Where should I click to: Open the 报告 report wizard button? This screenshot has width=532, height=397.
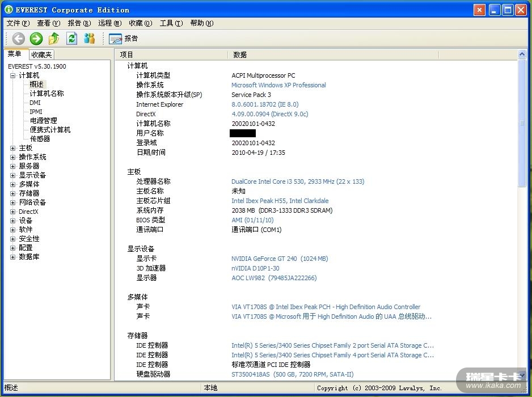click(x=124, y=39)
